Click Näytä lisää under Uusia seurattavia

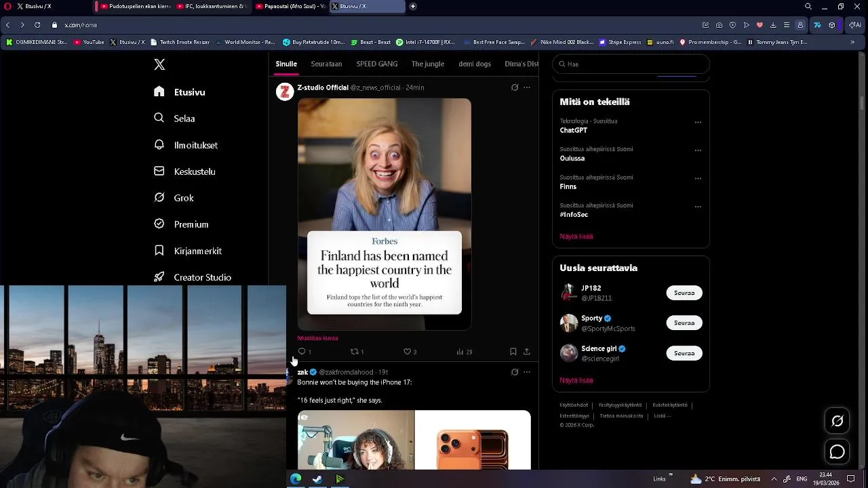(576, 380)
